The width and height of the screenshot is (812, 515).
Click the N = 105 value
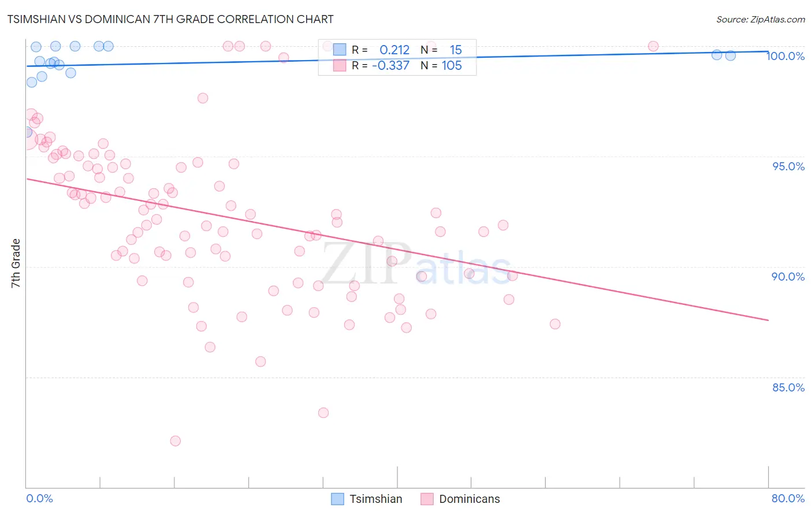click(452, 65)
